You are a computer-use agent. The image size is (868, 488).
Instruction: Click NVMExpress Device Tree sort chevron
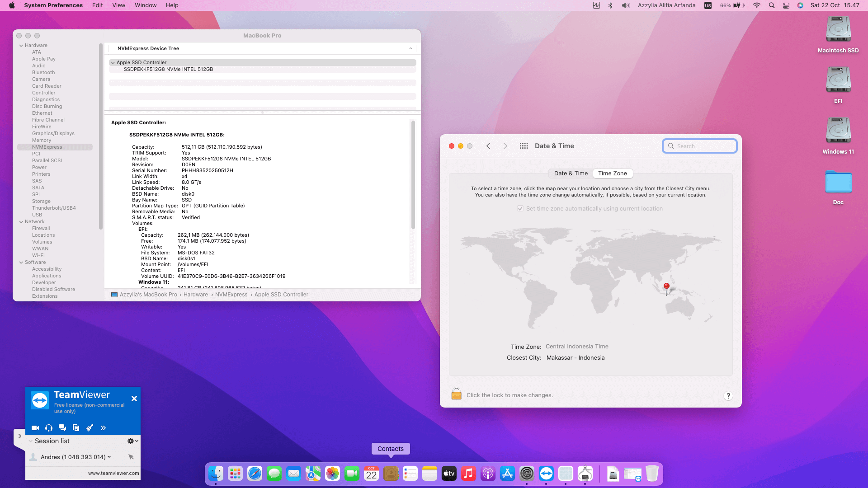pos(410,48)
